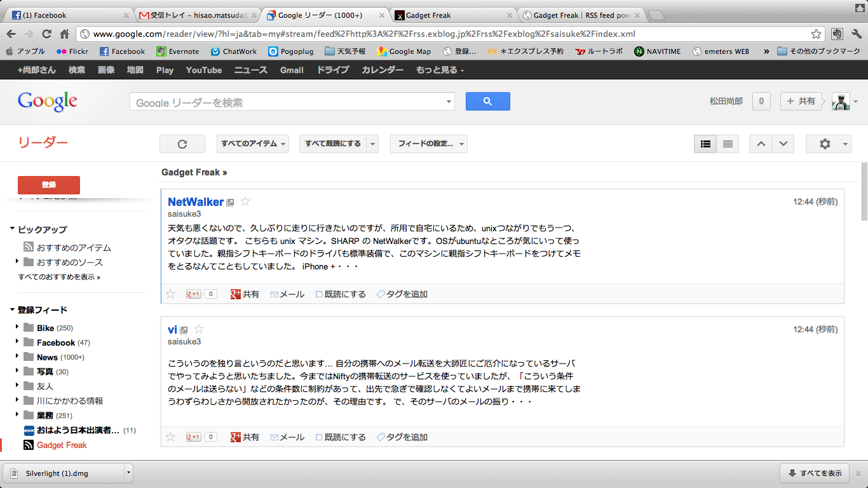Open the settings gear menu
868x488 pixels.
[828, 144]
